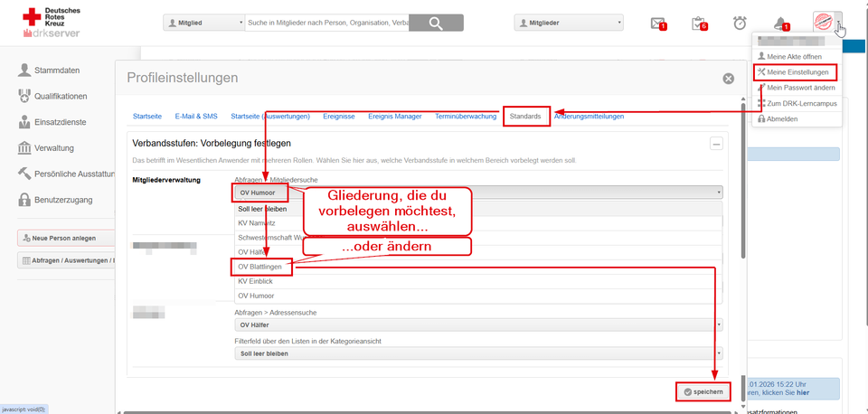Viewport: 868px width, 414px height.
Task: Switch to the E-Mail & SMS tab
Action: click(x=196, y=117)
